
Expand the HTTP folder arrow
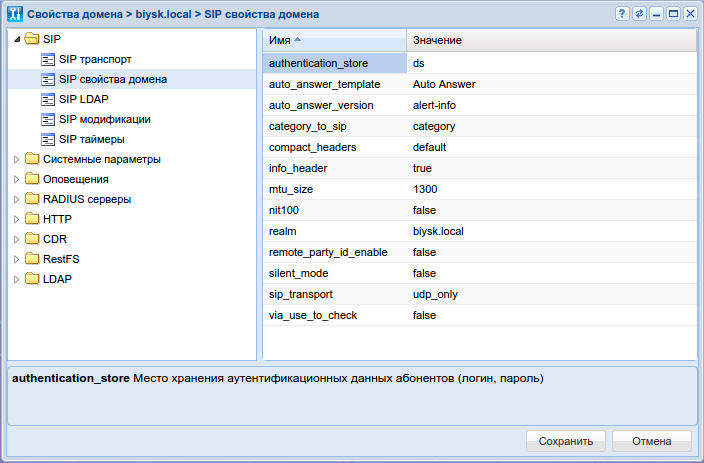(16, 219)
